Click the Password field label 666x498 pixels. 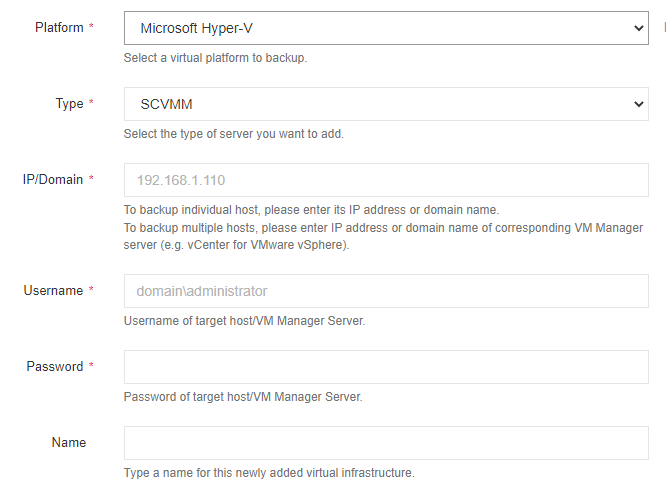coord(54,367)
